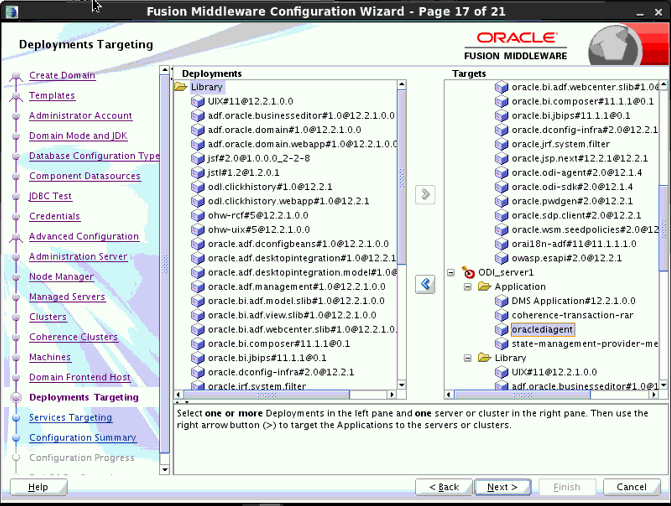Select oracle.jrf.system.filter in Targets
The width and height of the screenshot is (671, 506).
tap(561, 144)
